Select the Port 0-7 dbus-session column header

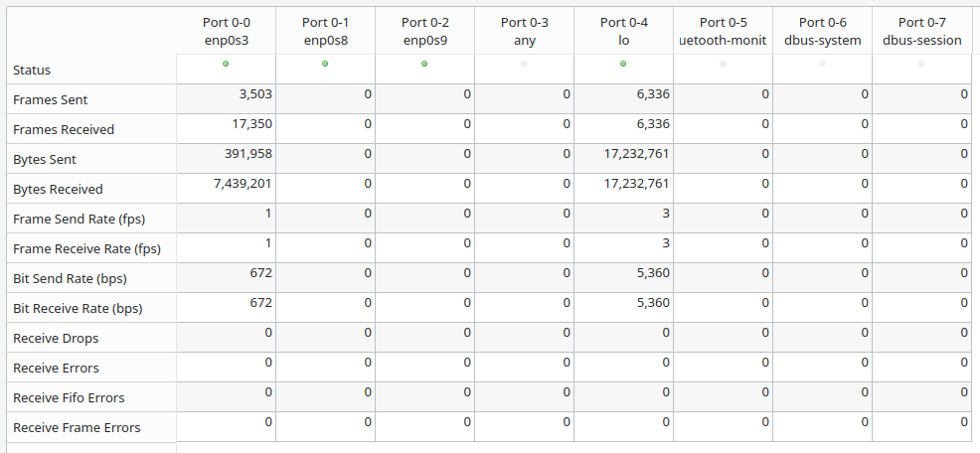tap(921, 31)
